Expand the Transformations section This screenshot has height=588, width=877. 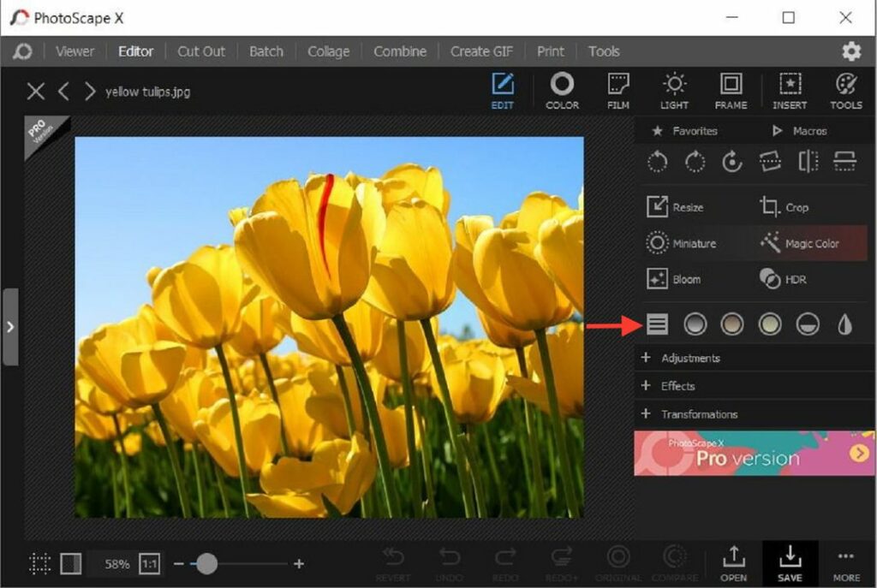tap(698, 414)
